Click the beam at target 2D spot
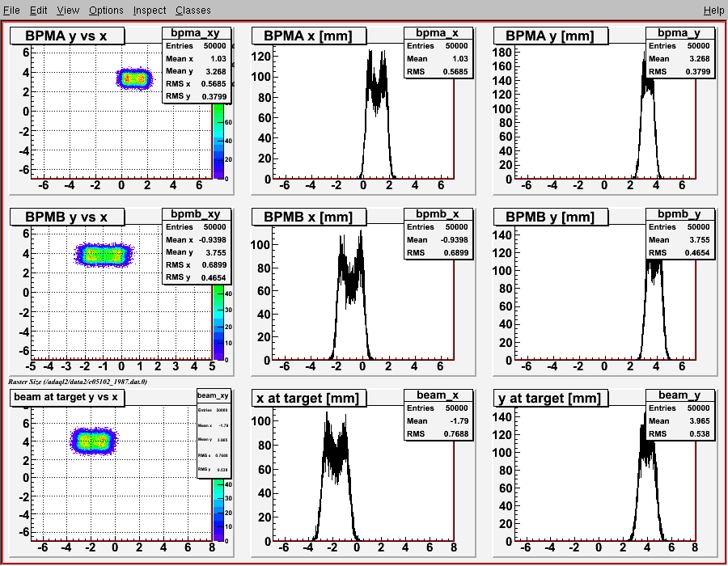Image resolution: width=728 pixels, height=566 pixels. [x=94, y=441]
